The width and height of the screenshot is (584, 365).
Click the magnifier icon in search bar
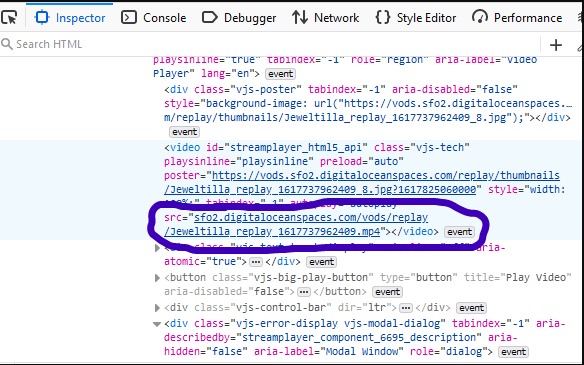[x=7, y=44]
